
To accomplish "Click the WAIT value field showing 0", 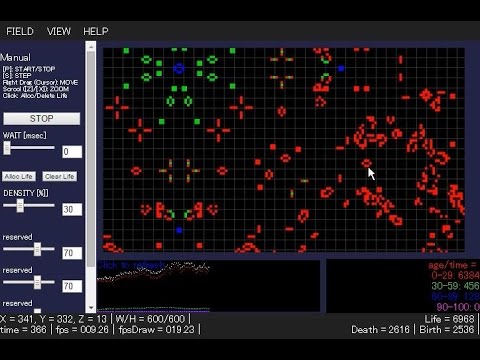I will coord(72,152).
